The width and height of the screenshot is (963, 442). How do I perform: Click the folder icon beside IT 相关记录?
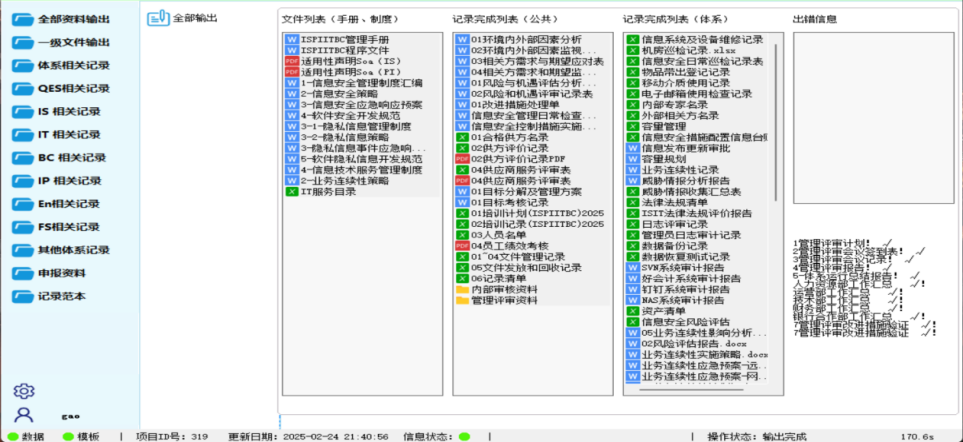[x=24, y=134]
